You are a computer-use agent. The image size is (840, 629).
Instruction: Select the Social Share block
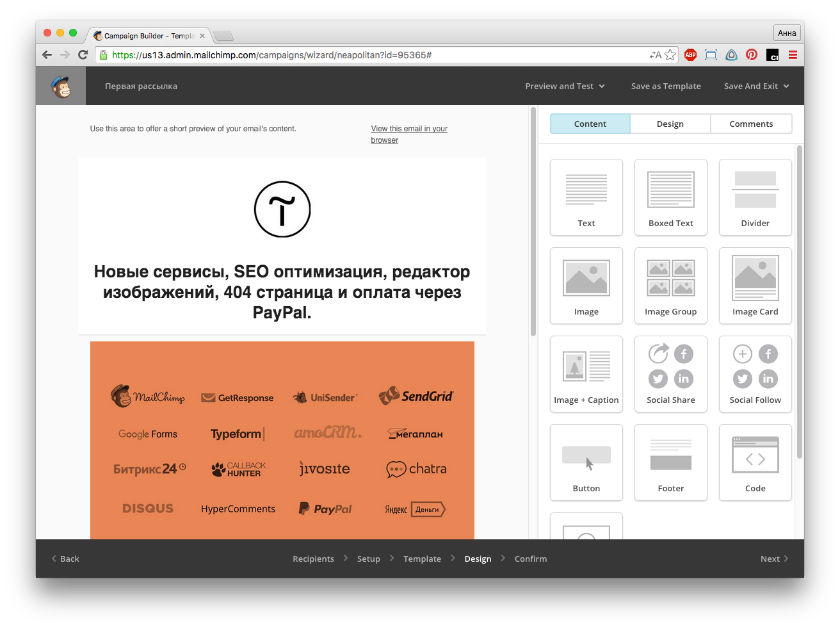670,373
